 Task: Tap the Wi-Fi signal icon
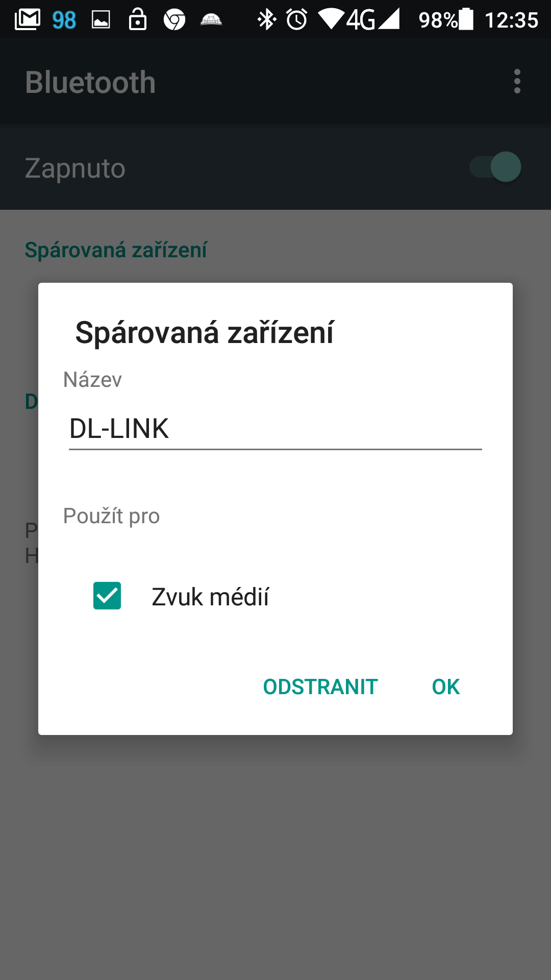click(331, 19)
